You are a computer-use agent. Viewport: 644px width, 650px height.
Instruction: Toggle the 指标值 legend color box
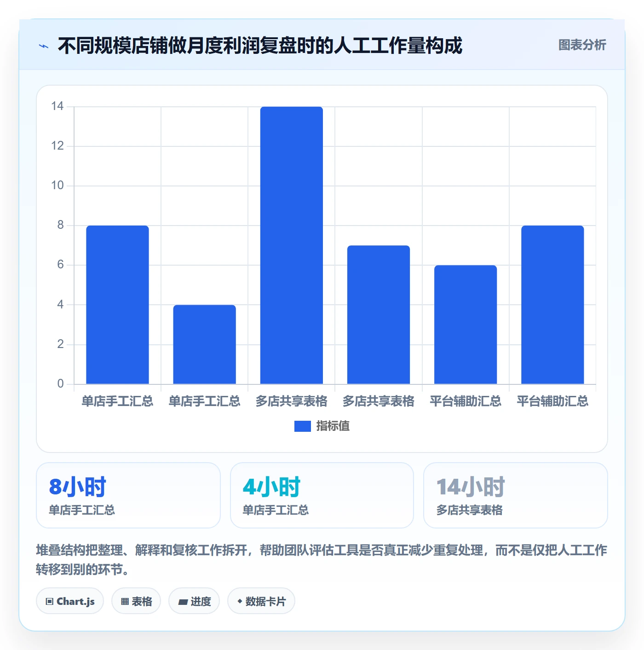[302, 426]
